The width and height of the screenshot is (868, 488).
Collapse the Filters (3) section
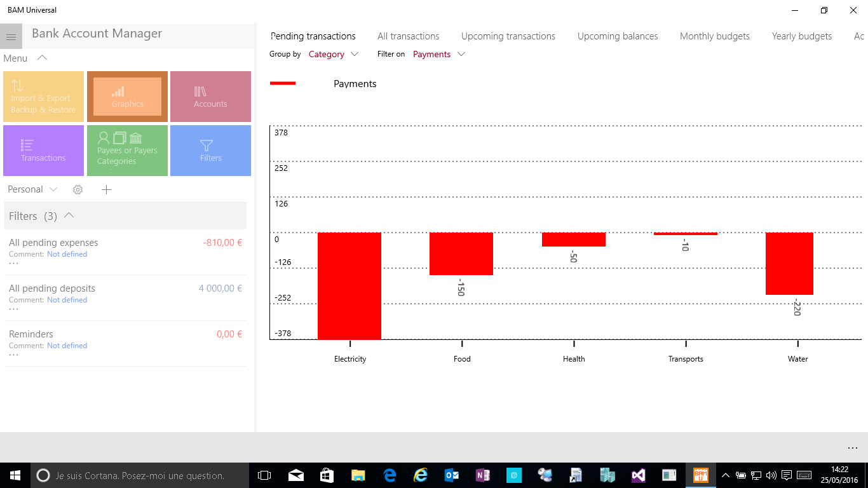click(69, 215)
